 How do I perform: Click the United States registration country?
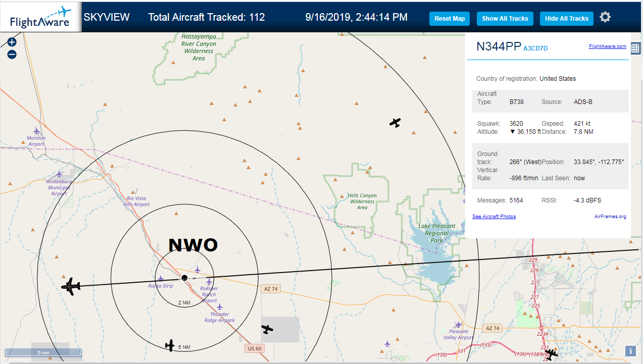point(558,79)
